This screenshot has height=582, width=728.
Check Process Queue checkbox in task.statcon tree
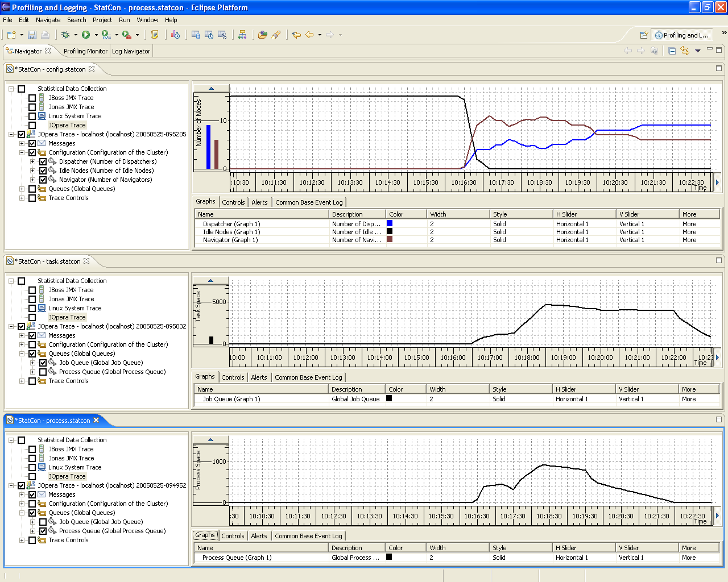pyautogui.click(x=43, y=372)
